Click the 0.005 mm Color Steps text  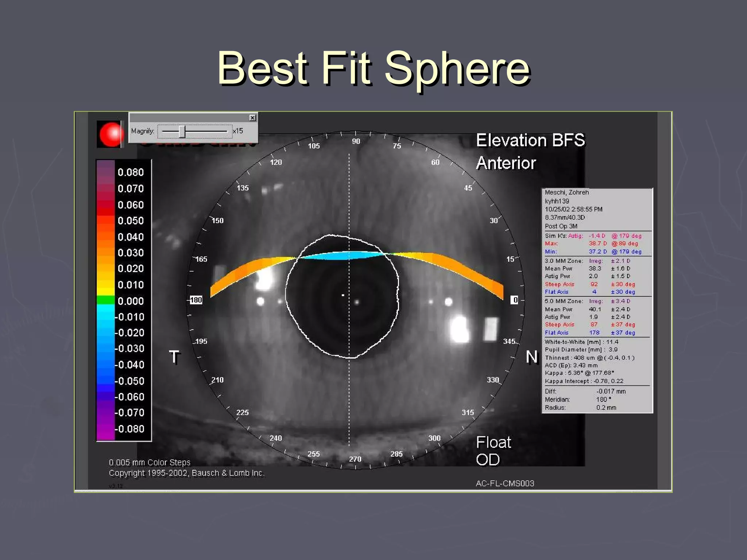(150, 462)
